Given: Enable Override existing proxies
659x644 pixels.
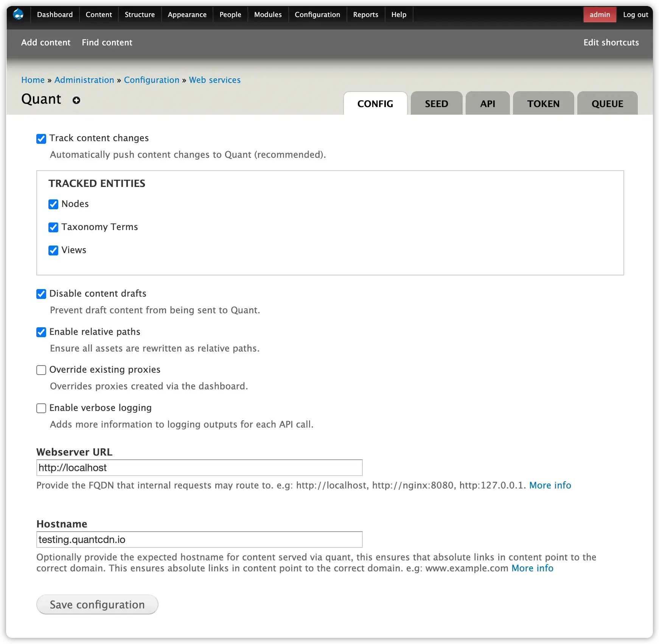Looking at the screenshot, I should pos(41,370).
